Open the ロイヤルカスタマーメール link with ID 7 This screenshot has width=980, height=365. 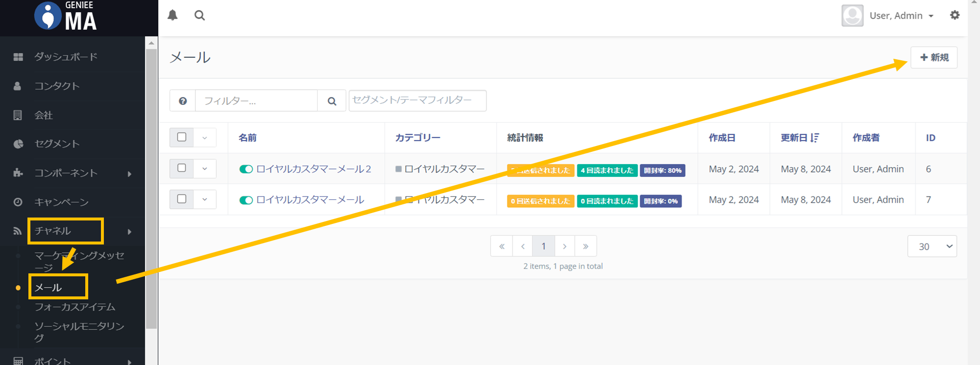click(310, 200)
